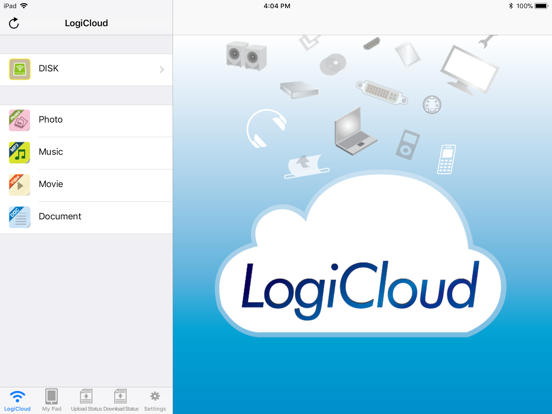This screenshot has height=414, width=552.
Task: Tap the refresh icon beside LogiCloud title
Action: click(x=14, y=23)
